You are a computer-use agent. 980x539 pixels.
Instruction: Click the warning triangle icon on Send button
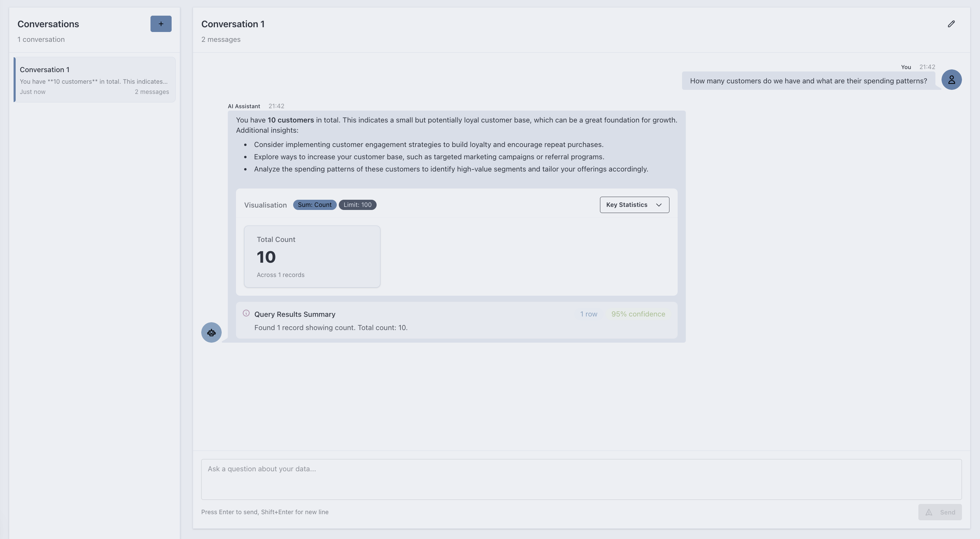tap(929, 512)
